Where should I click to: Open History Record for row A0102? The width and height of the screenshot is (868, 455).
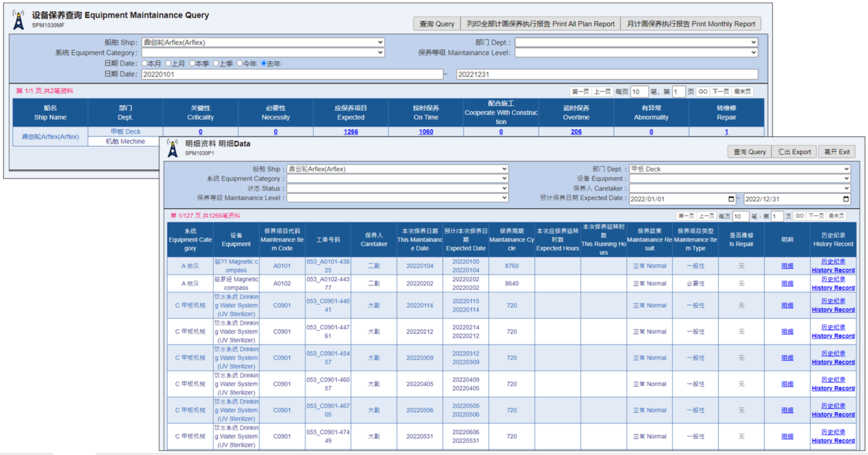833,283
